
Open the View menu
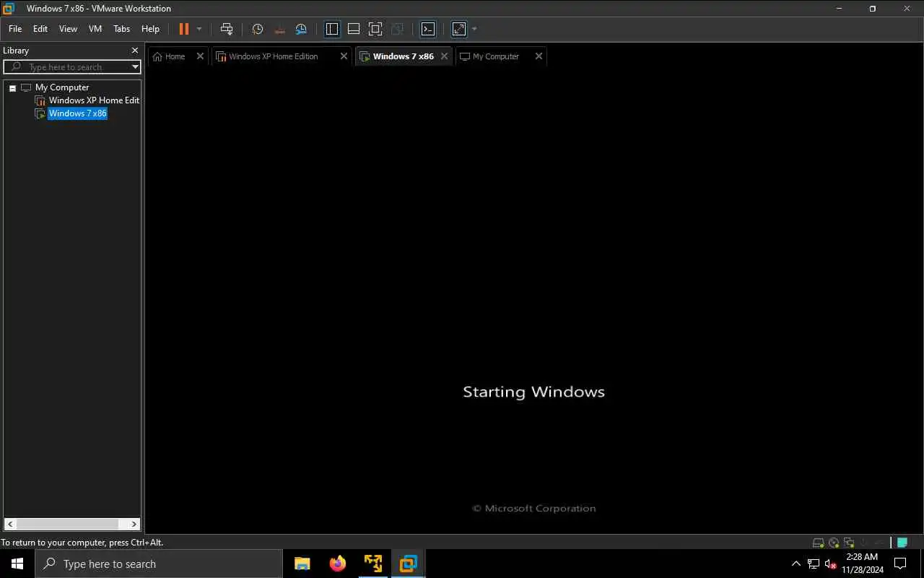tap(68, 29)
